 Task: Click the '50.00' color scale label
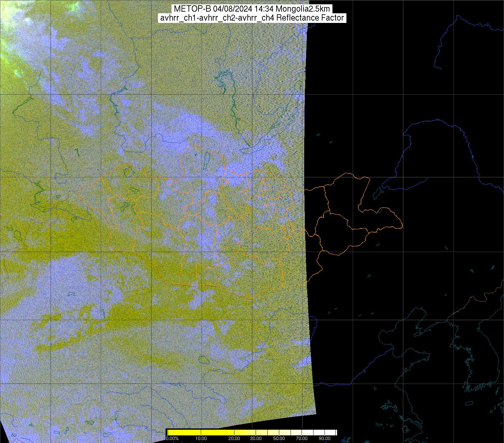[279, 439]
